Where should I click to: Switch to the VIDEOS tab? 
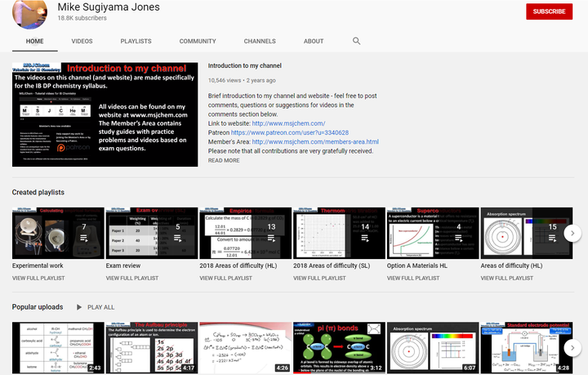(82, 41)
